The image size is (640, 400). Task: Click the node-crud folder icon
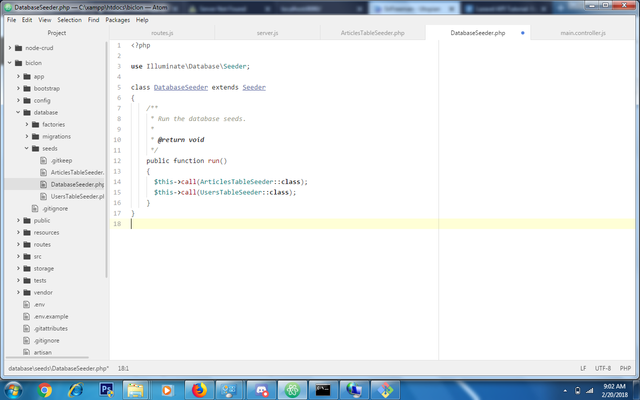[x=18, y=48]
